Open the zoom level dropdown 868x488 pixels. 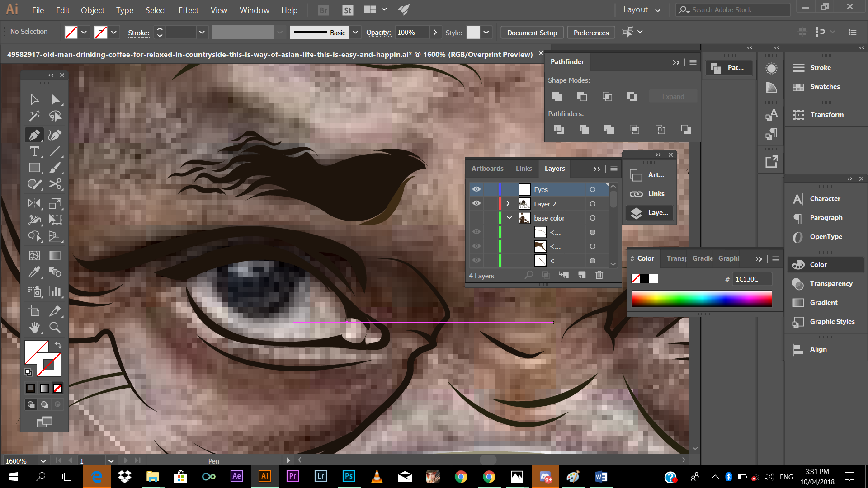pos(43,461)
